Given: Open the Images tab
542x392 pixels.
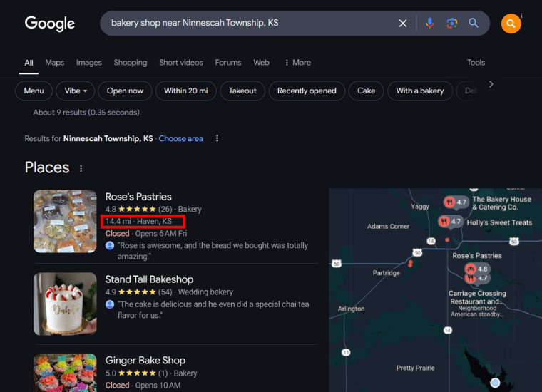Looking at the screenshot, I should pos(89,63).
